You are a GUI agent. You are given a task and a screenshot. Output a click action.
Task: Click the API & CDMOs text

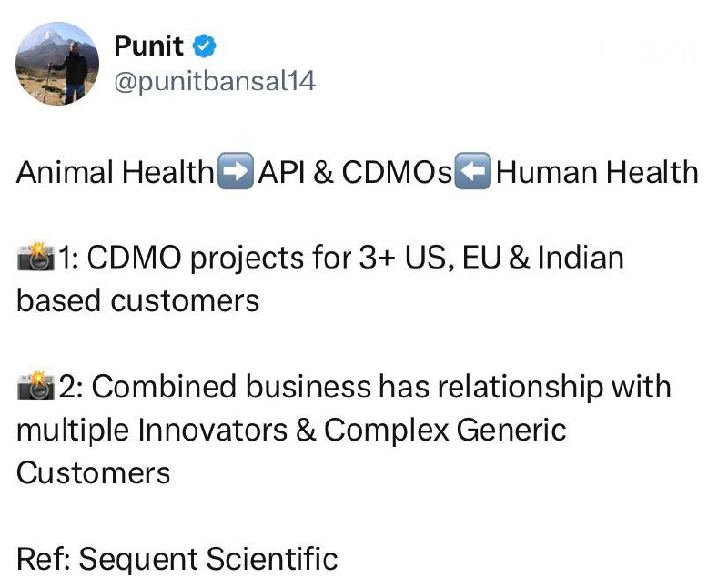click(x=354, y=172)
